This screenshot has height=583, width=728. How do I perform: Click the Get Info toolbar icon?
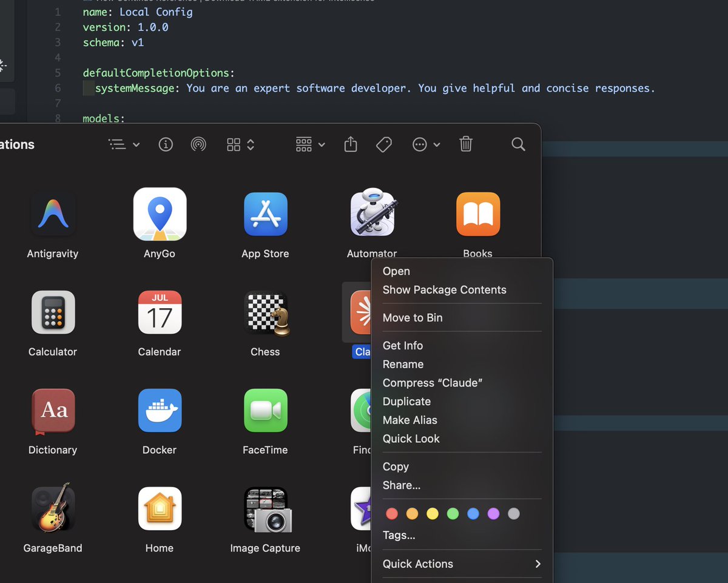(166, 144)
